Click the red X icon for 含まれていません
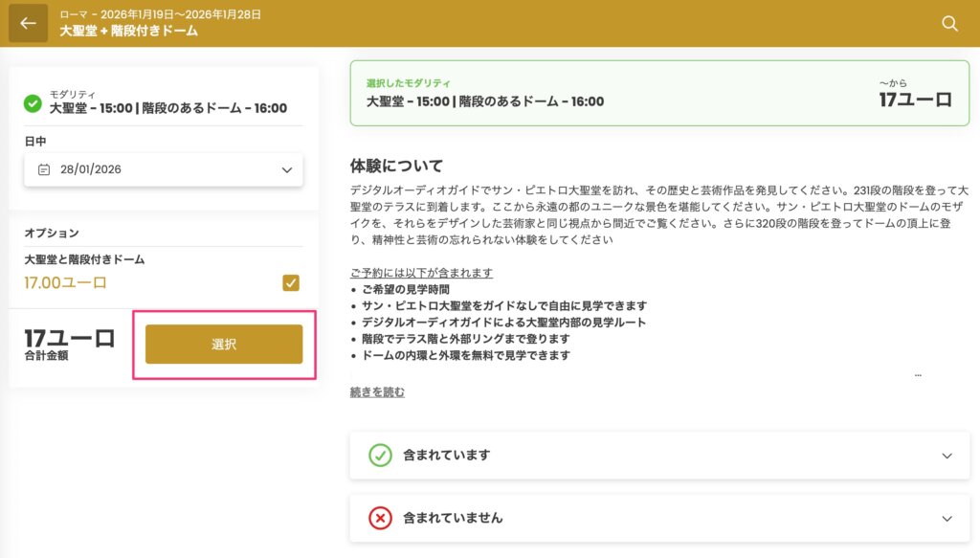This screenshot has height=558, width=980. click(x=381, y=518)
